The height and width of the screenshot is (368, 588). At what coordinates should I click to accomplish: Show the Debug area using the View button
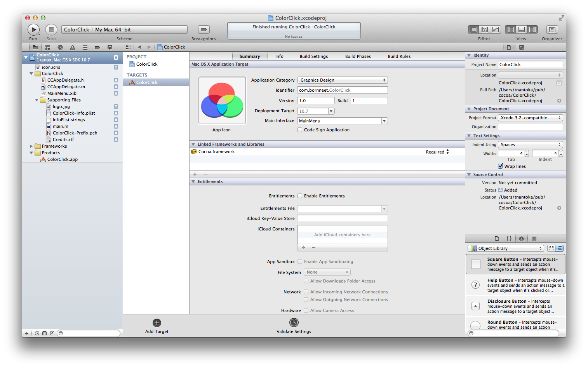pos(522,30)
